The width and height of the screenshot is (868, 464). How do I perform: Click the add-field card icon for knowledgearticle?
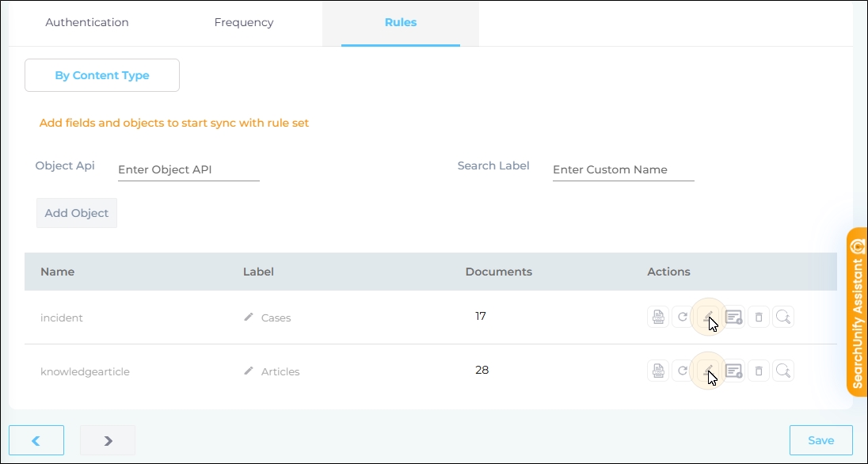[733, 371]
